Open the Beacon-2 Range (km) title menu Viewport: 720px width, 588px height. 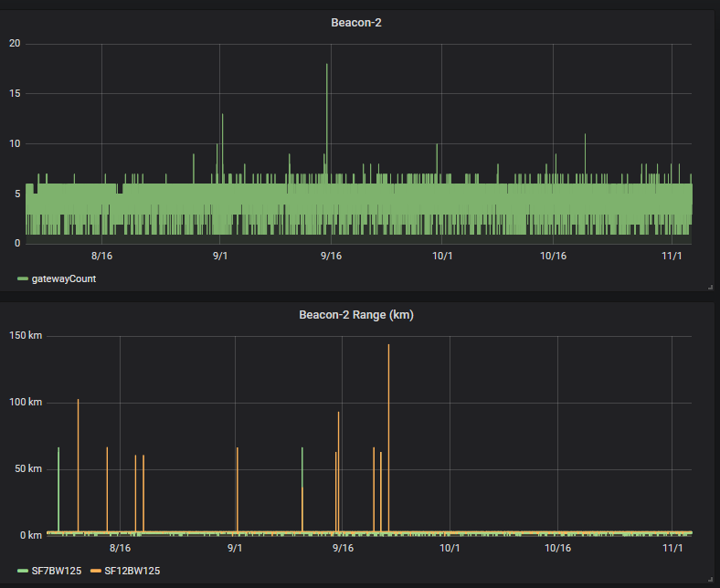point(355,315)
